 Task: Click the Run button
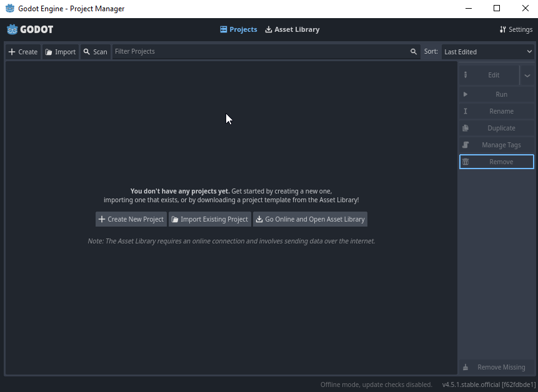[497, 94]
